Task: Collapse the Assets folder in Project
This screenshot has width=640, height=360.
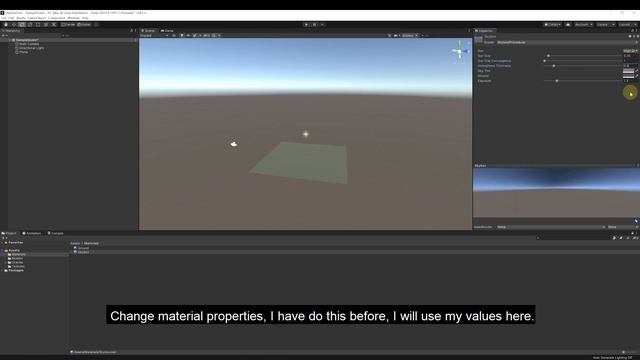Action: pyautogui.click(x=2, y=250)
